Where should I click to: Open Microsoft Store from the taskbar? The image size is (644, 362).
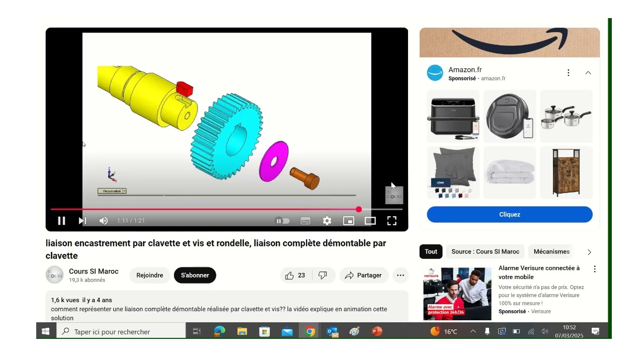[265, 331]
